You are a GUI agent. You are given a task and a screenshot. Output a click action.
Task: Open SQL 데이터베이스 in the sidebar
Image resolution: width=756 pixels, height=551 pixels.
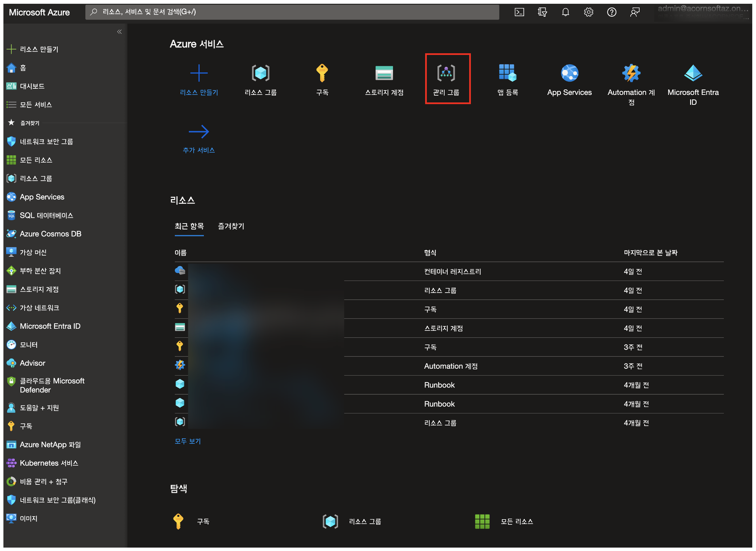(40, 215)
